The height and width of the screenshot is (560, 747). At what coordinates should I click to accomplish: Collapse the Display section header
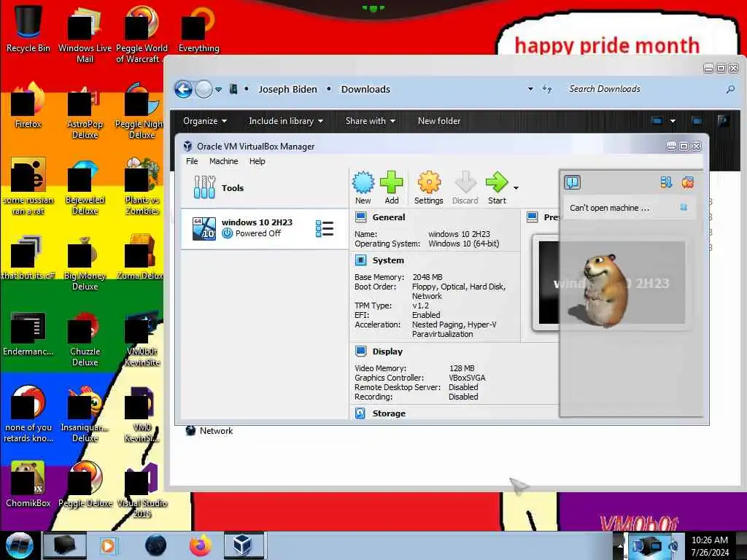click(x=387, y=351)
